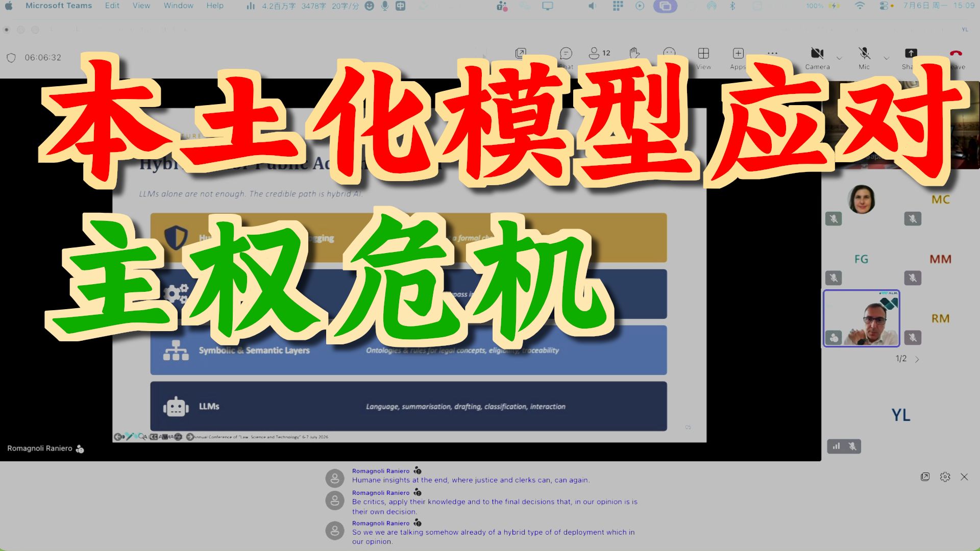Click the presenter's live video thumbnail
The image size is (980, 551).
coord(861,318)
